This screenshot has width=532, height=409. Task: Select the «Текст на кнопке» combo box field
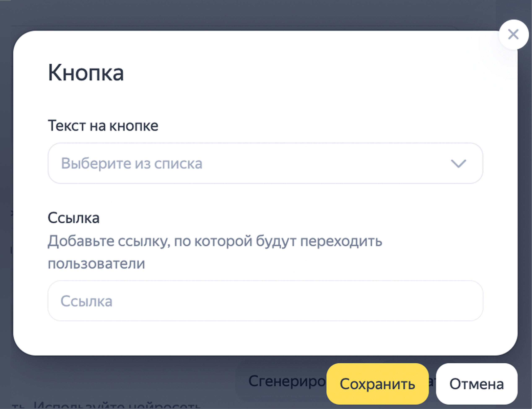coord(265,163)
